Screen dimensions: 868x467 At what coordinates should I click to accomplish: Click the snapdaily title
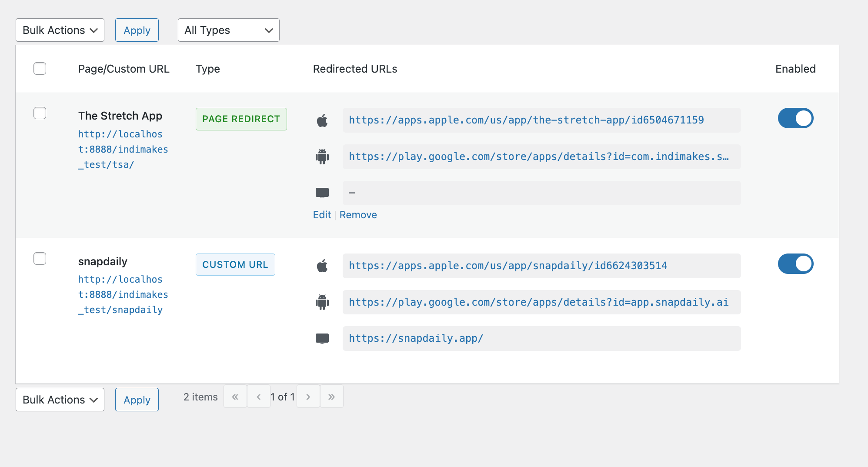(103, 261)
